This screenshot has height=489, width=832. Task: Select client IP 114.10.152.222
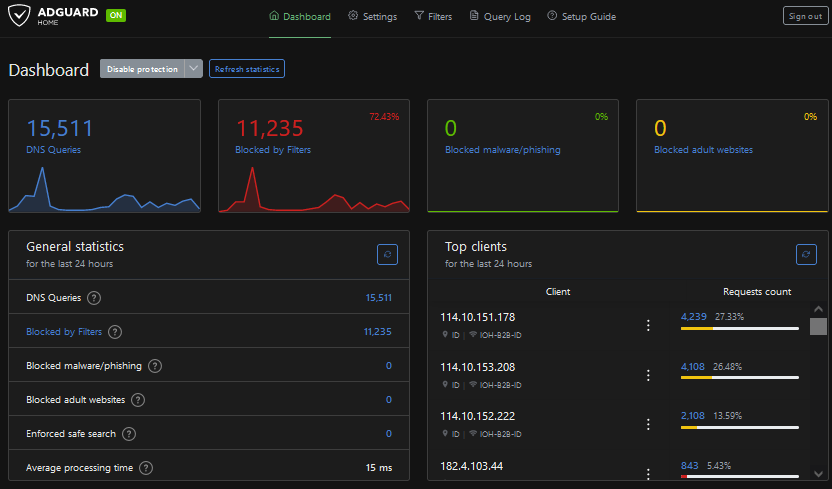click(478, 416)
